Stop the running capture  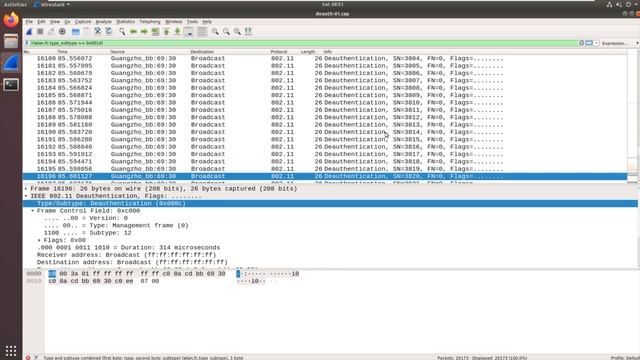[40, 31]
